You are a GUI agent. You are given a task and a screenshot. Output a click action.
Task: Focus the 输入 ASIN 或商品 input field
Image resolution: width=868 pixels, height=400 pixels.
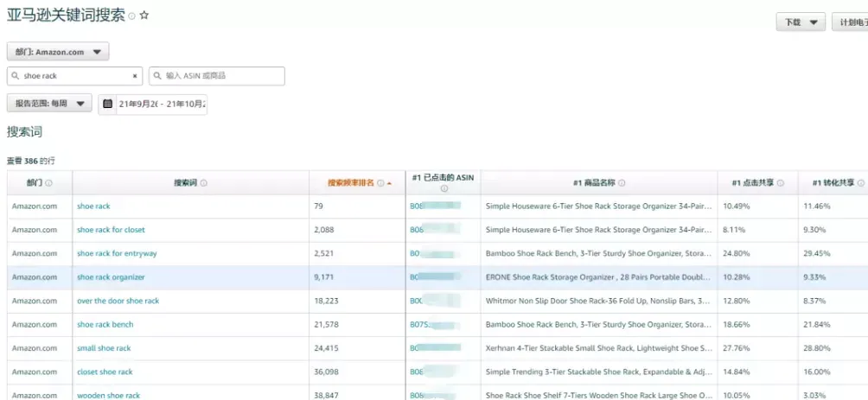217,76
